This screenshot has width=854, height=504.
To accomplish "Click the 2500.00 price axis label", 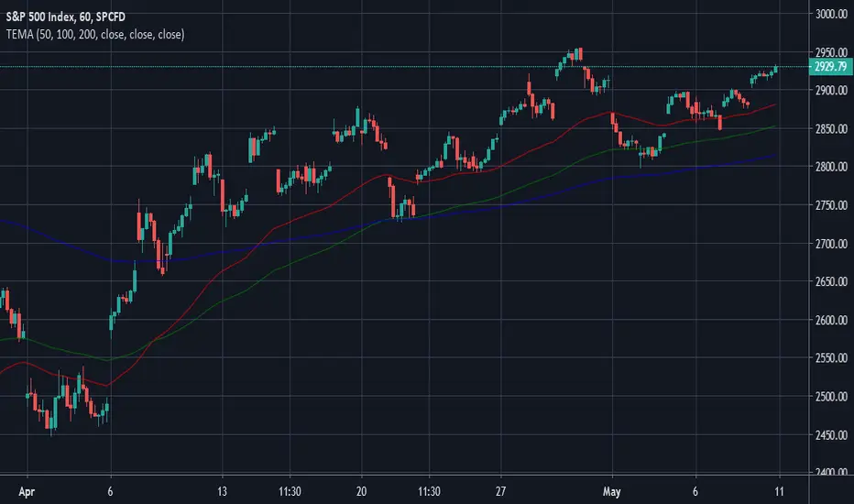I will pyautogui.click(x=831, y=396).
